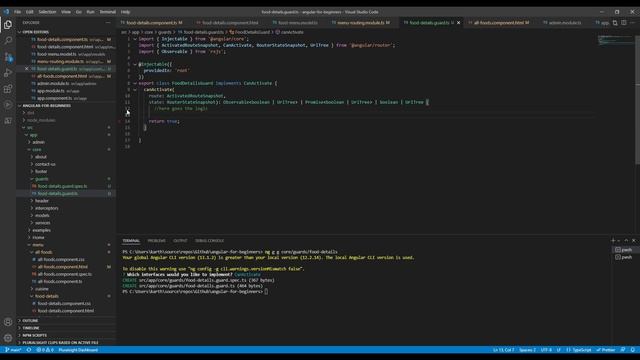Viewport: 640px width, 360px height.
Task: Open the Source Control view icon
Action: (x=8, y=57)
